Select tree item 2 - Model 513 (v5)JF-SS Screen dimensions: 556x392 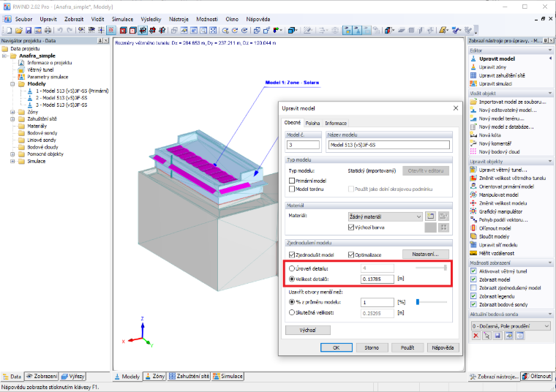tap(61, 98)
